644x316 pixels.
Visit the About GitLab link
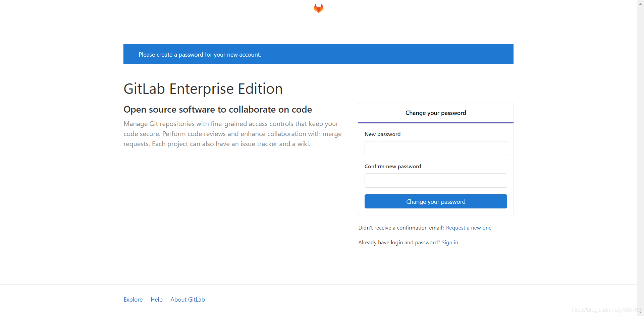click(187, 300)
